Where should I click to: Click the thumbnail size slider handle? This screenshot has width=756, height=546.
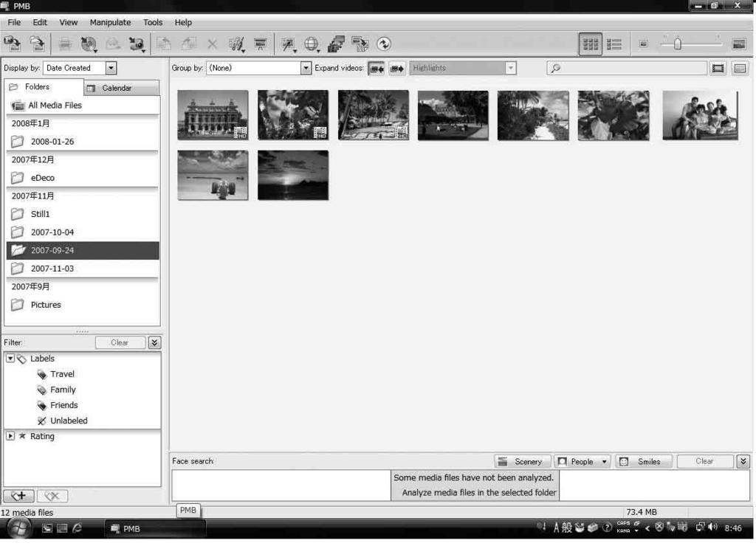[678, 44]
